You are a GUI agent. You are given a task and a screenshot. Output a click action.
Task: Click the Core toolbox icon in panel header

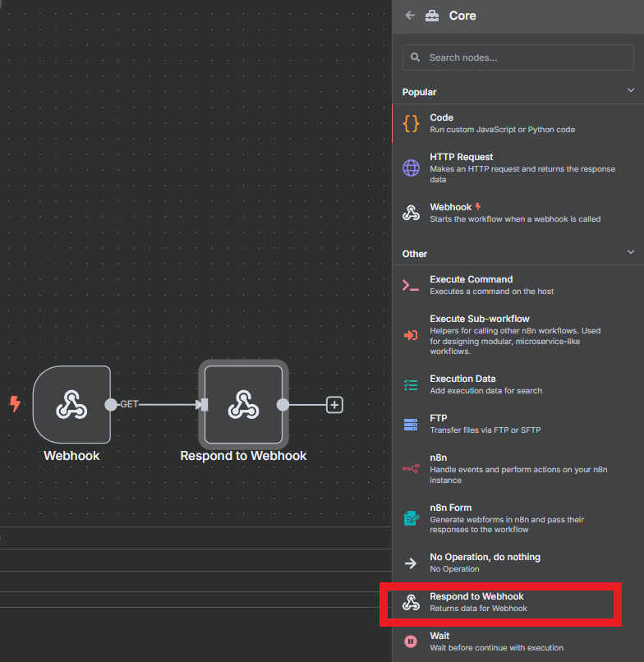pos(431,16)
